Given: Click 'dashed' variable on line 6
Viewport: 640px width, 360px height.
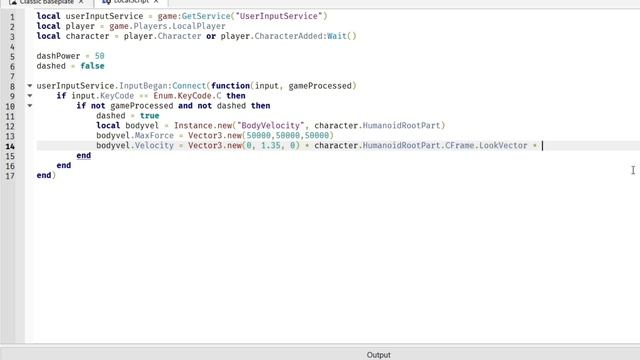Looking at the screenshot, I should (x=51, y=66).
